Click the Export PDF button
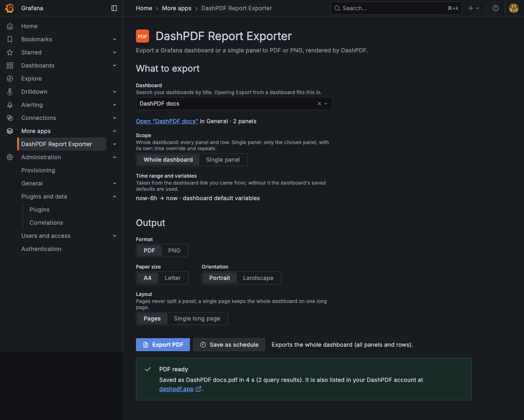The image size is (524, 420). click(x=163, y=345)
